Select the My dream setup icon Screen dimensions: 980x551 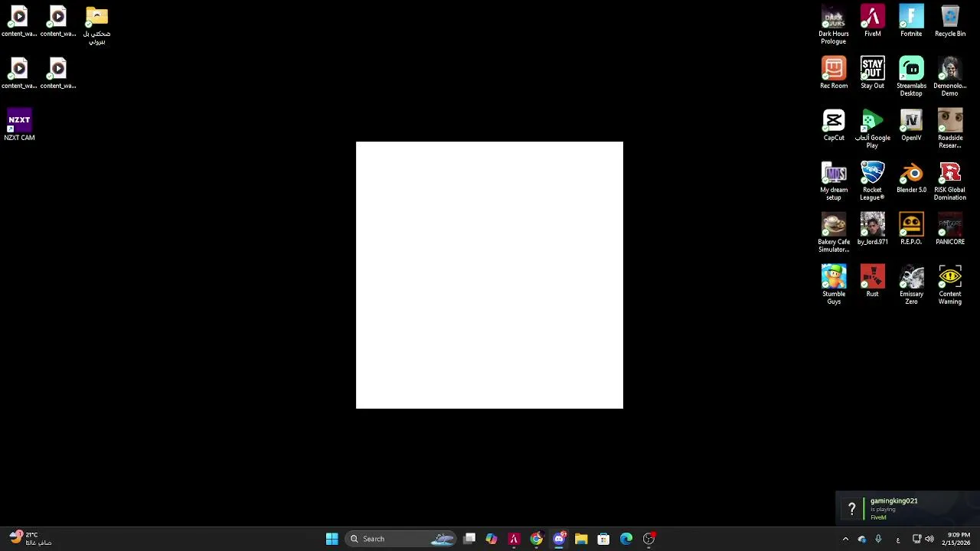pyautogui.click(x=834, y=181)
